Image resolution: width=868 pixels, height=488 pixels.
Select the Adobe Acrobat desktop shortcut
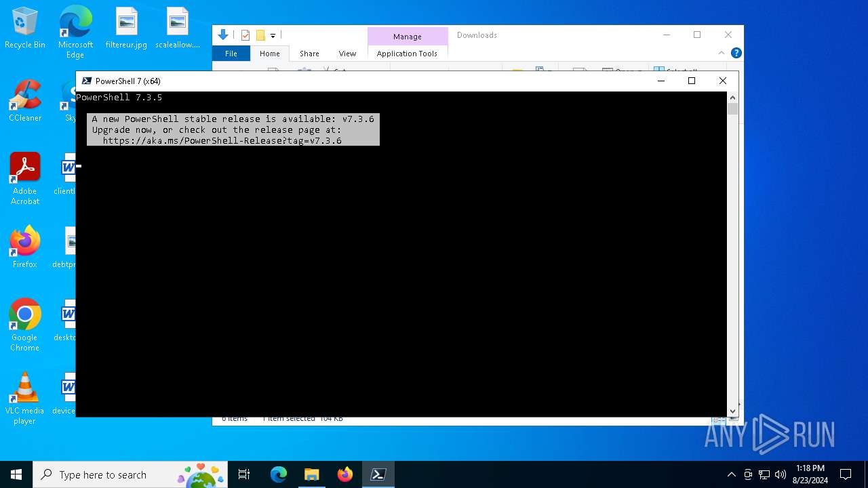[25, 179]
